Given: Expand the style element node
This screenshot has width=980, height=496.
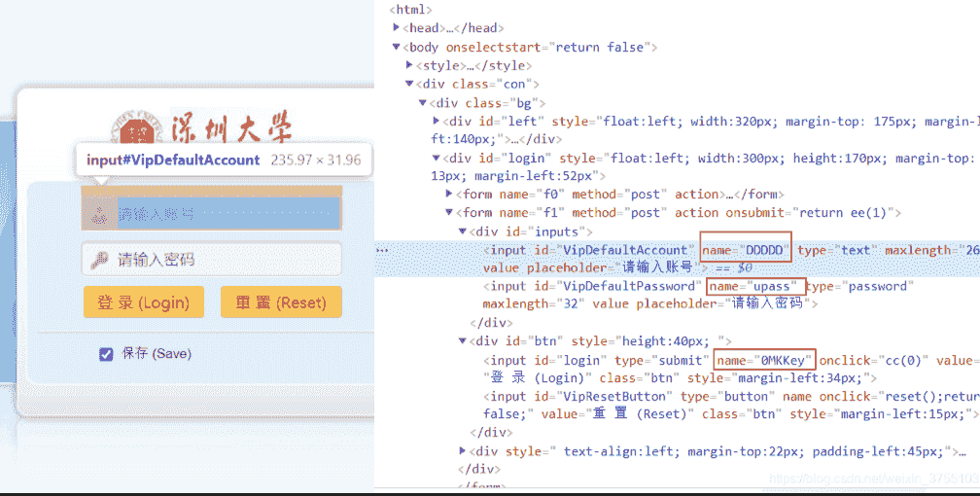Looking at the screenshot, I should (409, 65).
